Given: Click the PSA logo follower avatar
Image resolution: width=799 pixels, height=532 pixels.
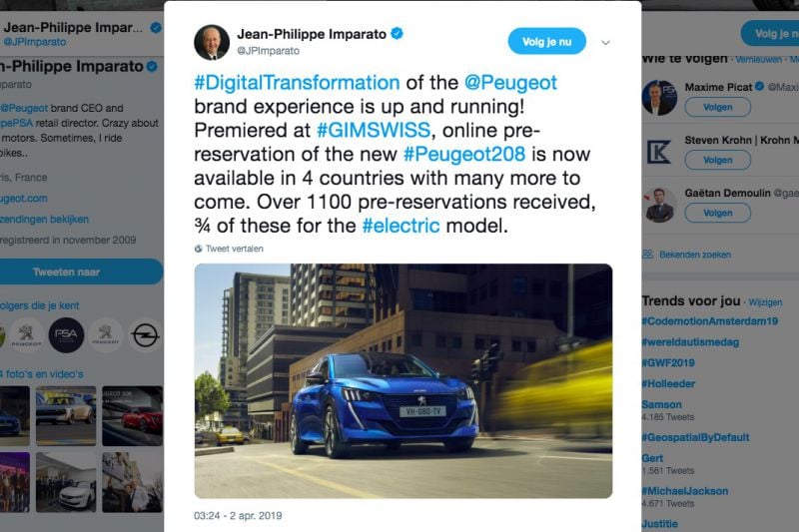Looking at the screenshot, I should pos(66,335).
